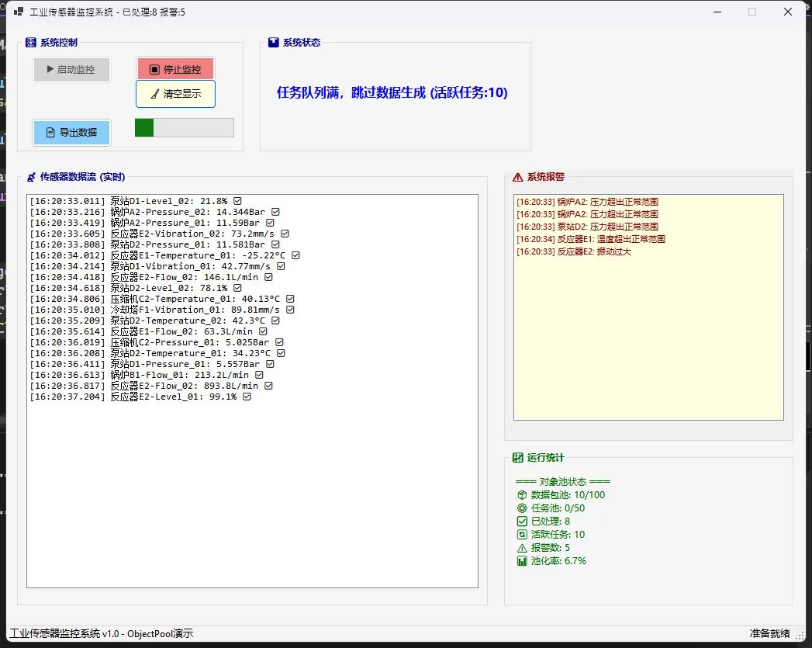Click the 系统报警 warning triangle icon
This screenshot has height=648, width=812.
tap(518, 177)
